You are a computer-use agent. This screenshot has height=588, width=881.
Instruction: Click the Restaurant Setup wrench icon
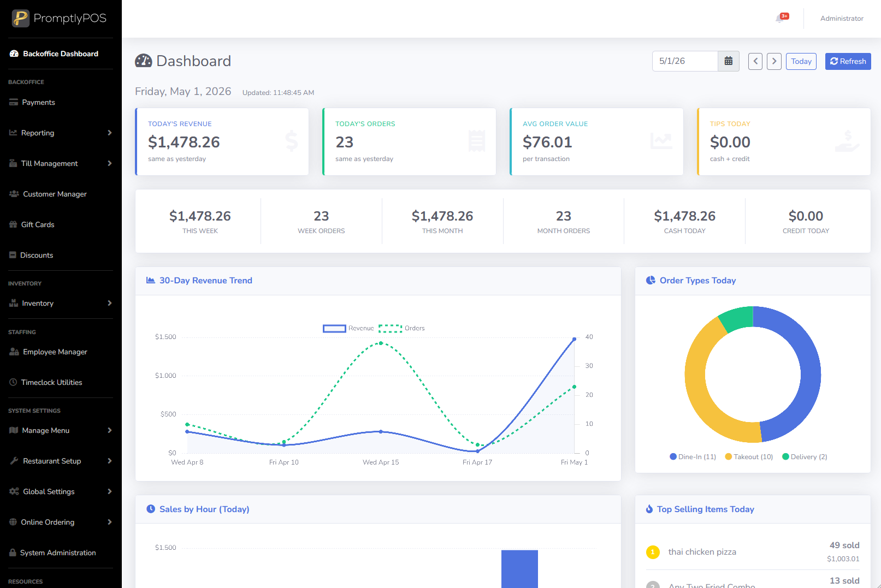(14, 461)
